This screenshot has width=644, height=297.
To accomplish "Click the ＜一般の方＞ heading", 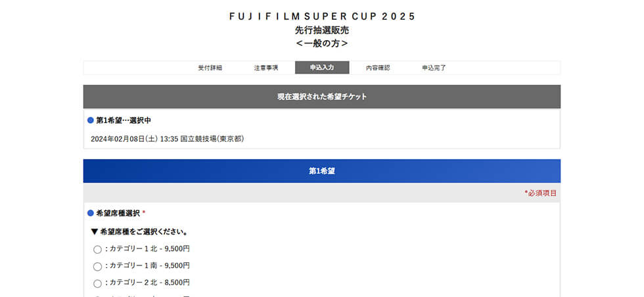I will [322, 43].
